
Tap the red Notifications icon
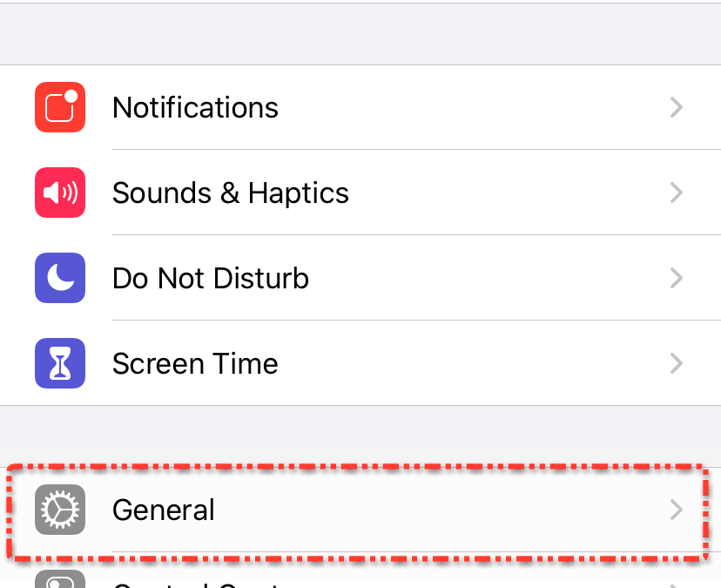(x=60, y=107)
